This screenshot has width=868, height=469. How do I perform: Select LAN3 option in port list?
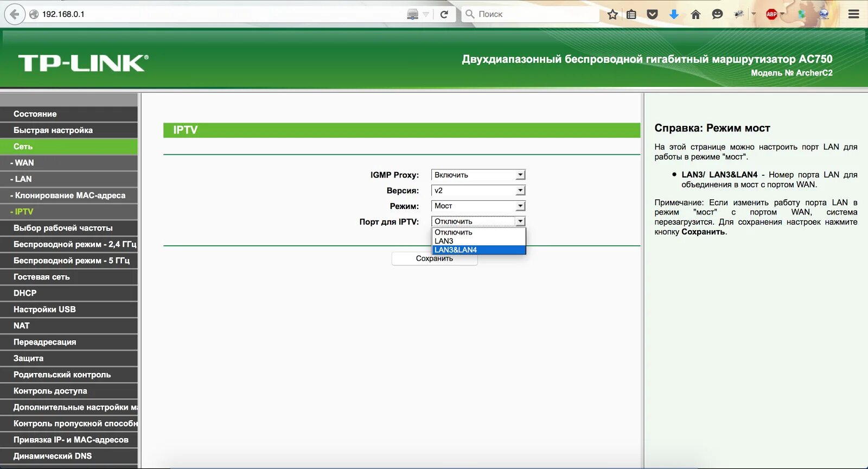(478, 241)
